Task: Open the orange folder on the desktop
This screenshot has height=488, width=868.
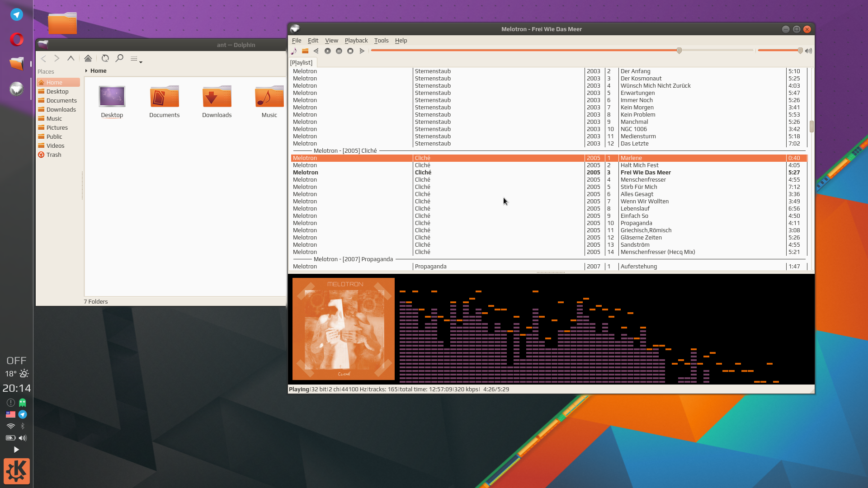Action: (x=62, y=23)
